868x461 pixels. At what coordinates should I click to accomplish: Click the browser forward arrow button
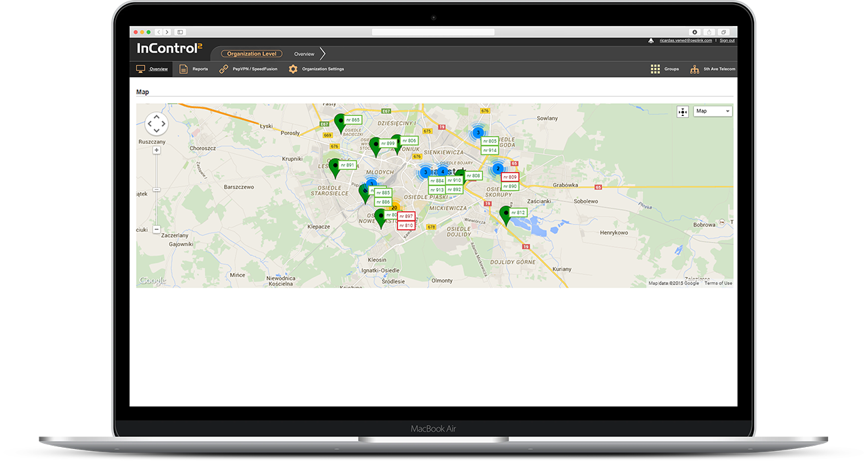coord(167,32)
